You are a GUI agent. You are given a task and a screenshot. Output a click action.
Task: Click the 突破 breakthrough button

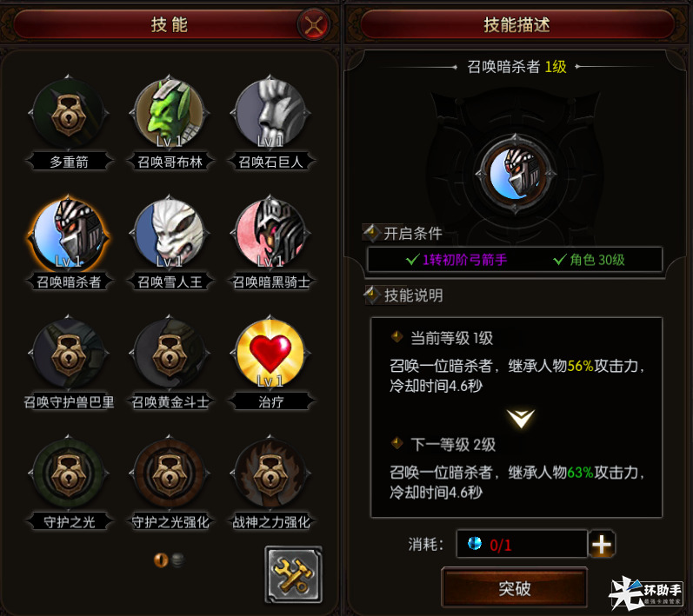pos(515,587)
